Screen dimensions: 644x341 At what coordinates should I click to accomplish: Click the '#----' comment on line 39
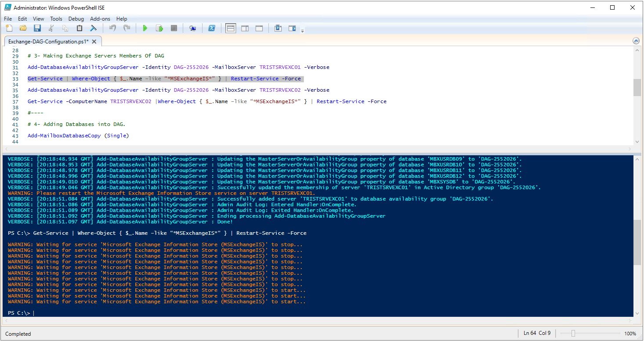[x=35, y=113]
